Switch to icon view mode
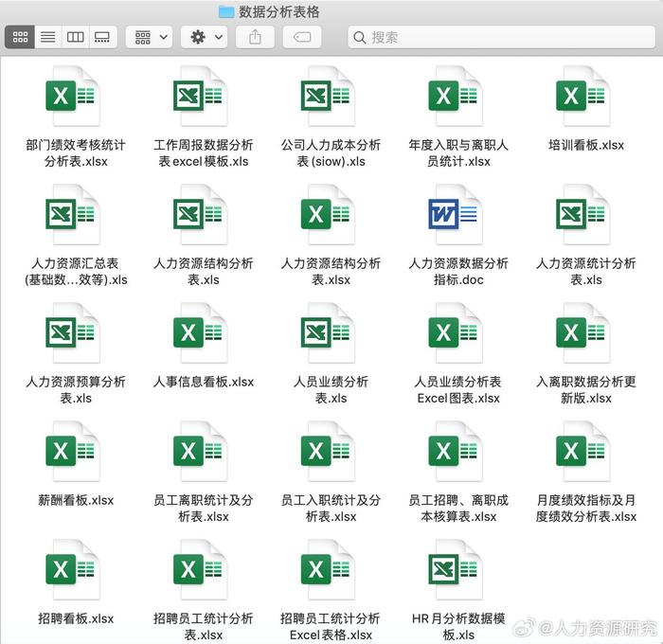663x644 pixels. pos(20,37)
